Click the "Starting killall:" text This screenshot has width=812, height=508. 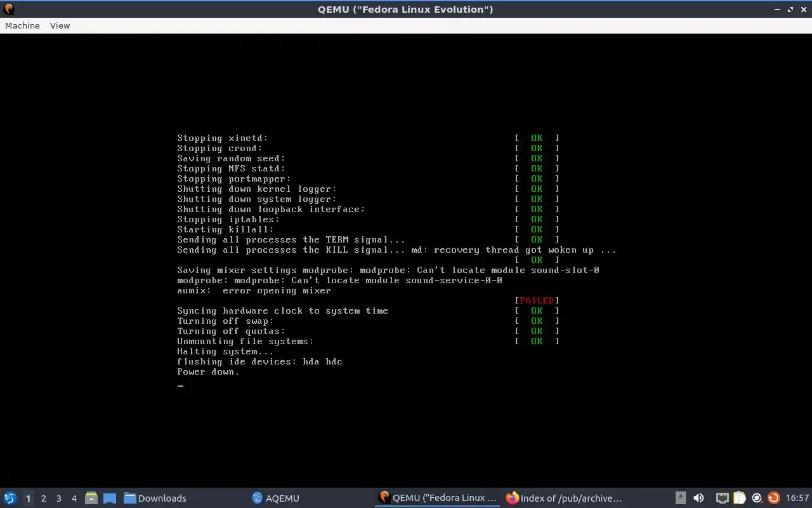pos(225,229)
